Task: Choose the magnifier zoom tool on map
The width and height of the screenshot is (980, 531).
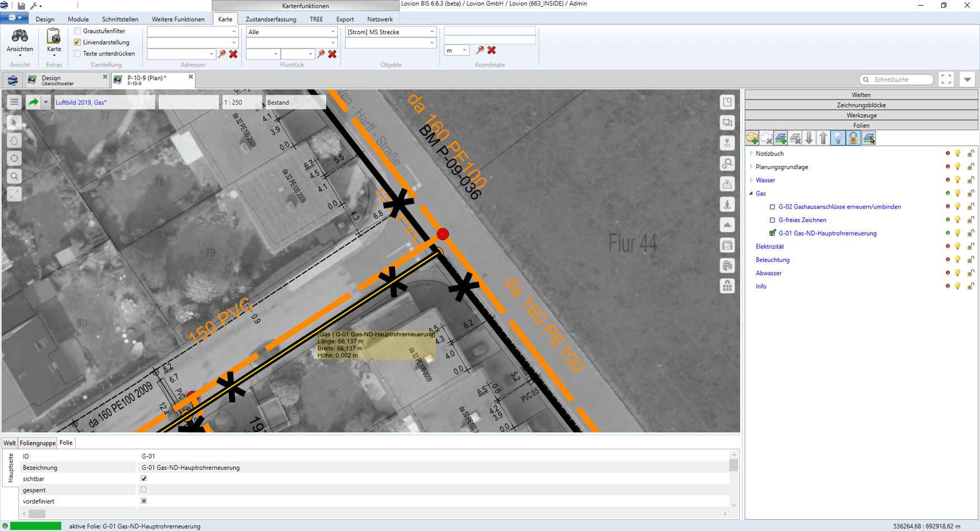Action: [15, 176]
